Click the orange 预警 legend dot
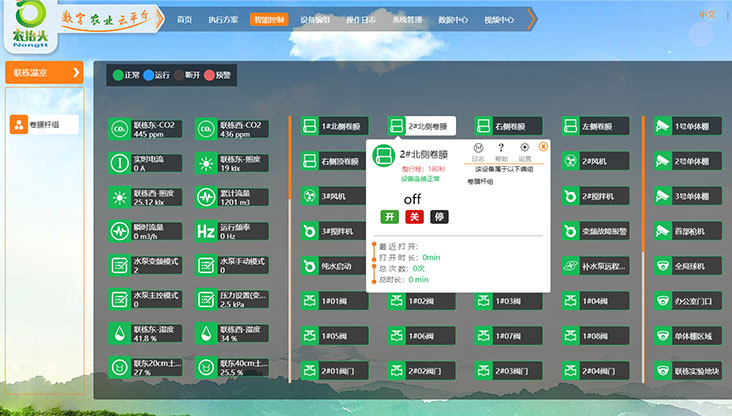Image resolution: width=732 pixels, height=416 pixels. click(x=208, y=74)
